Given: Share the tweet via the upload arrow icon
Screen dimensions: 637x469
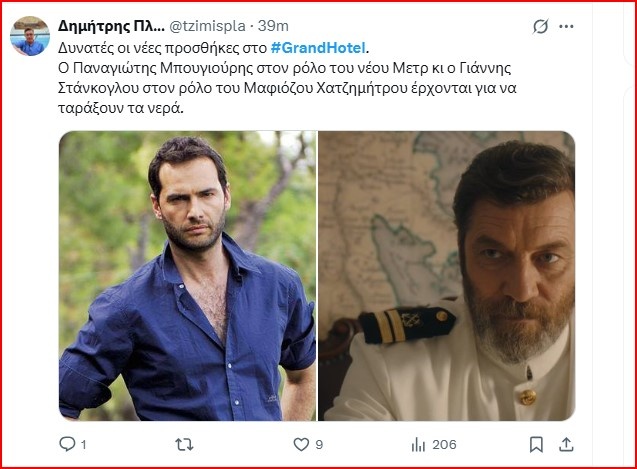Looking at the screenshot, I should coord(567,443).
